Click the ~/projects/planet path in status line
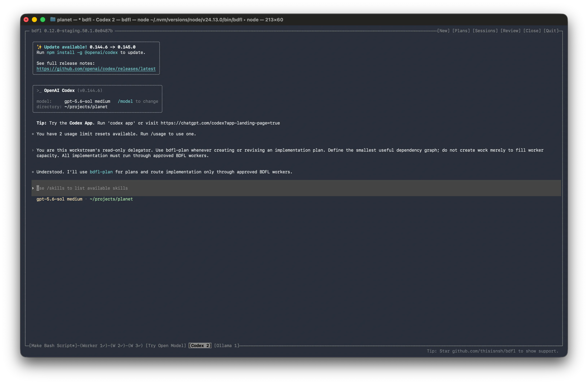Image resolution: width=588 pixels, height=384 pixels. click(111, 199)
